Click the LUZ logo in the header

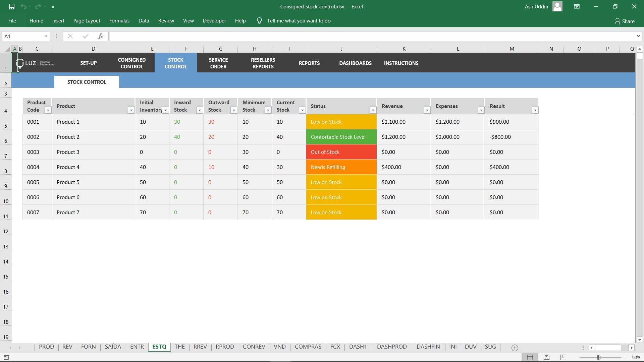point(35,63)
